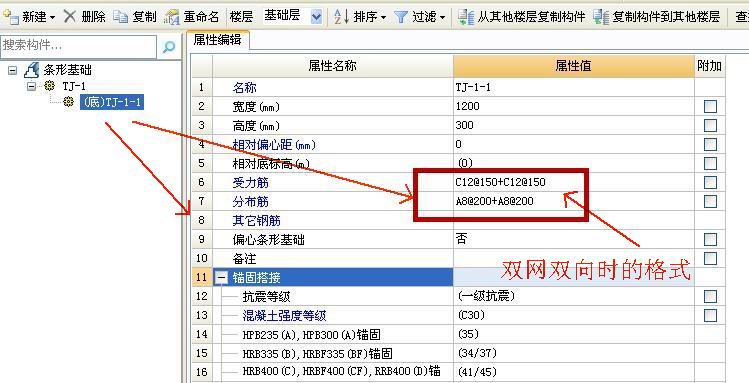
Task: Collapse the 锚固搭接 section
Action: point(221,277)
